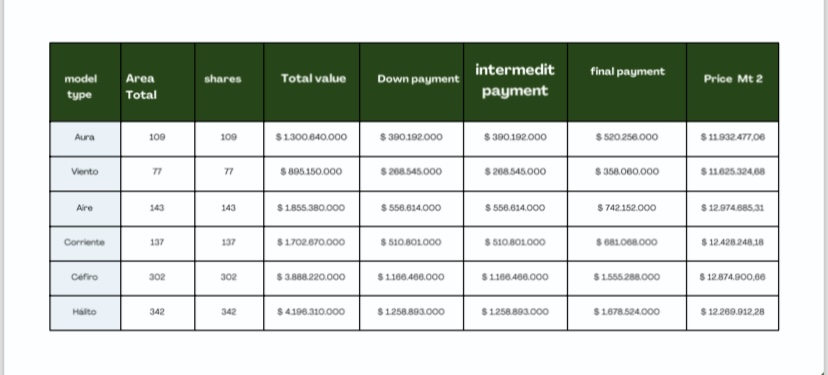Select the 'Corriente' model cell
The height and width of the screenshot is (375, 828).
[85, 244]
